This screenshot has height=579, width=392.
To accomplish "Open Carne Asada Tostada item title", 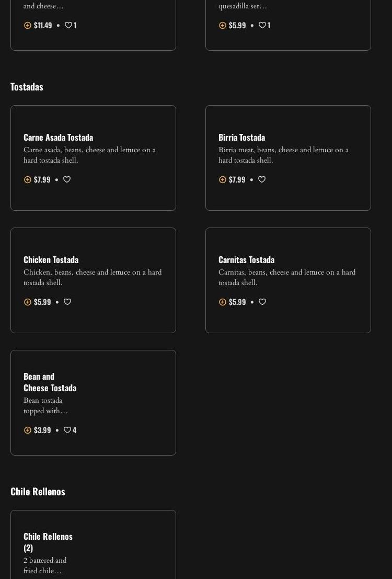I will [x=58, y=137].
